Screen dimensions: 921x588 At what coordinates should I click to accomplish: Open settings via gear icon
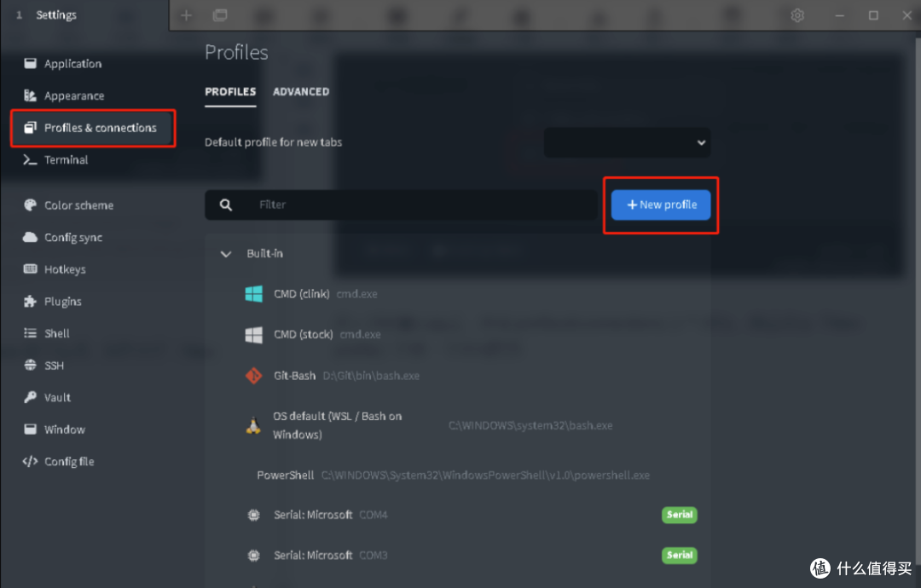pos(797,15)
